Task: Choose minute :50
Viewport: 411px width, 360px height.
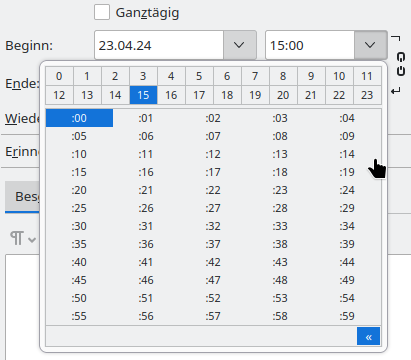Action: pos(79,298)
